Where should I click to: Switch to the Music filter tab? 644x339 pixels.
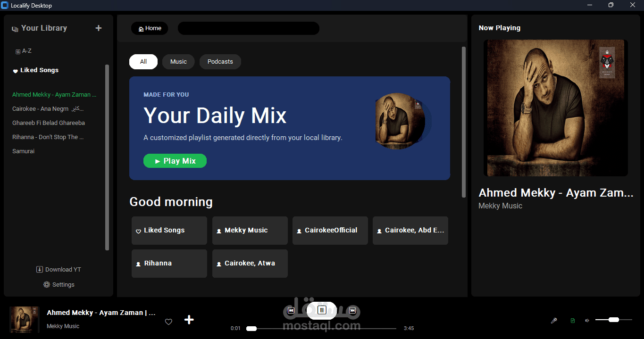[178, 62]
